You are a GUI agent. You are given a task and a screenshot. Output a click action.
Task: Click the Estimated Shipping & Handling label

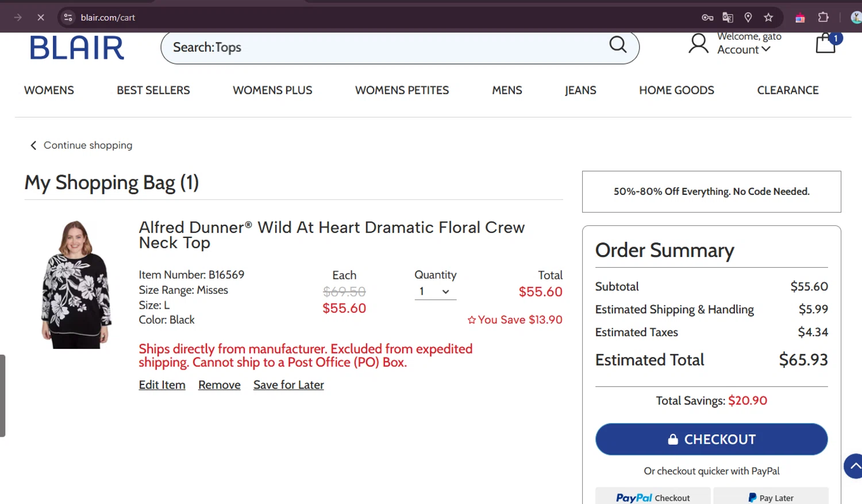pyautogui.click(x=674, y=310)
